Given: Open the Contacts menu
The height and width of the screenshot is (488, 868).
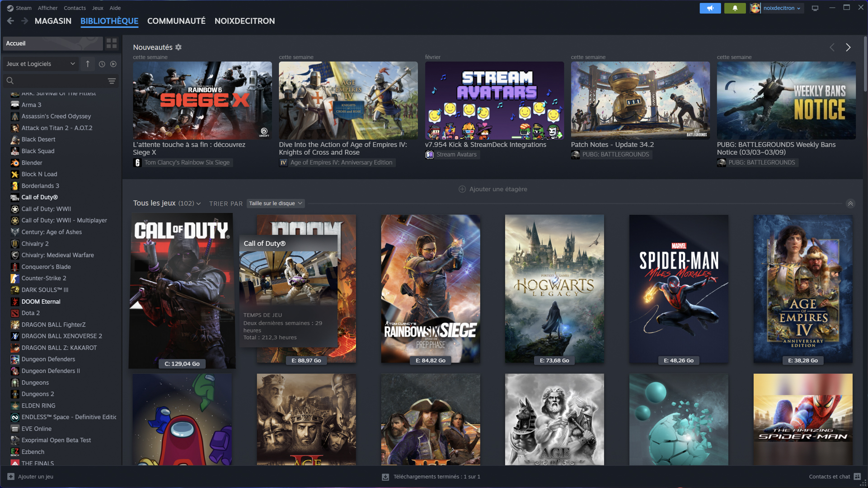Looking at the screenshot, I should [75, 8].
